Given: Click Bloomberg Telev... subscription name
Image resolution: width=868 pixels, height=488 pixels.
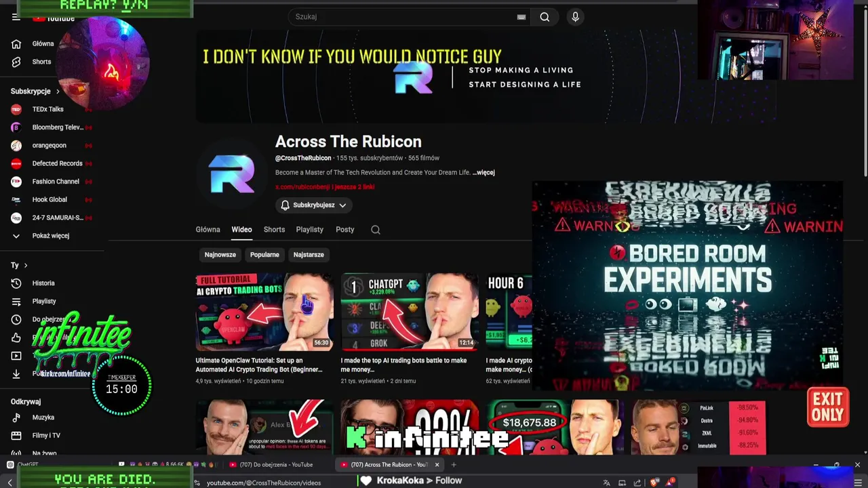Looking at the screenshot, I should tap(58, 127).
